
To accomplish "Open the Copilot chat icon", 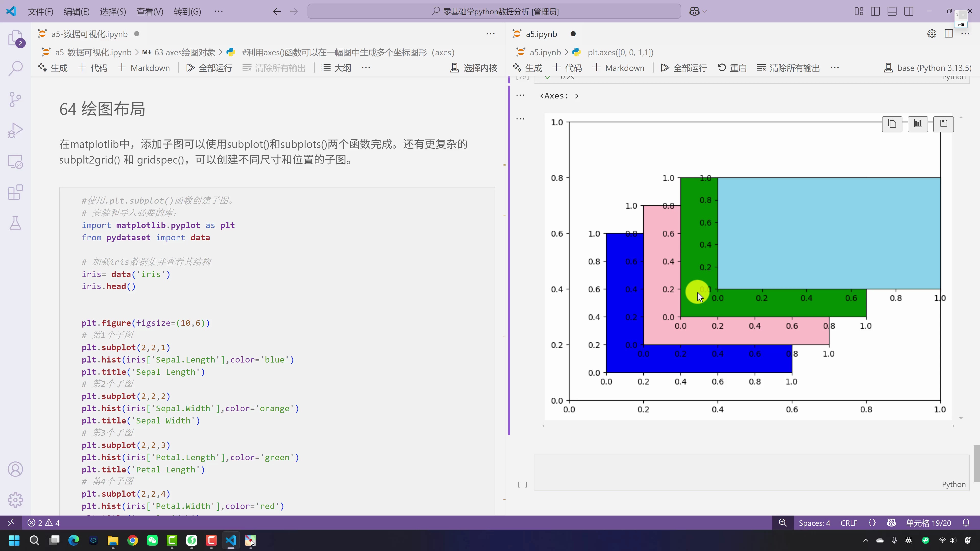I will 694,11.
